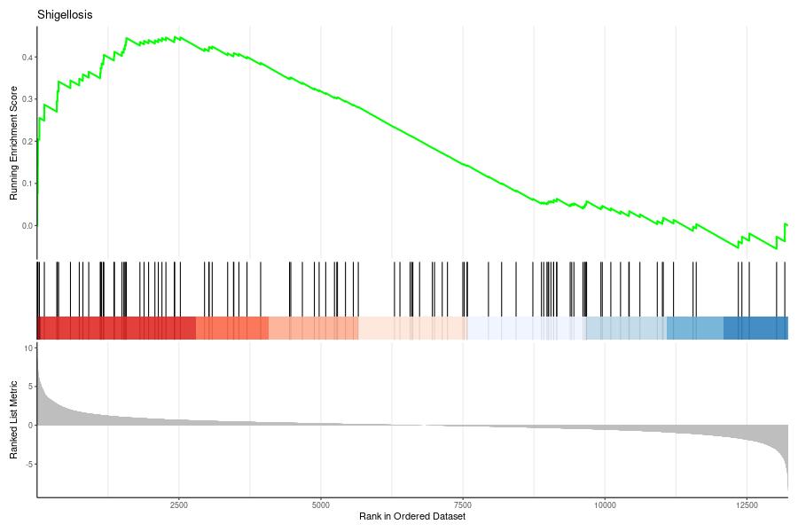Select the 0.3 enrichment score tick label

(27, 99)
